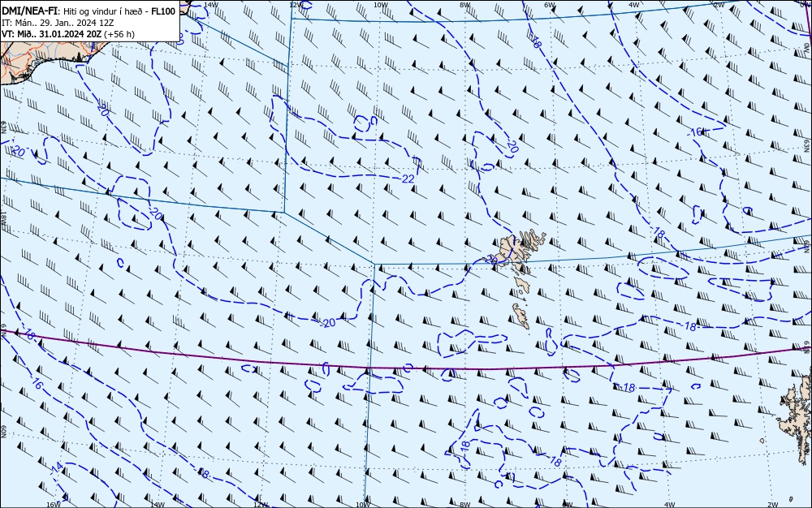Select the forecast offset label '(+56 h)'

(119, 34)
